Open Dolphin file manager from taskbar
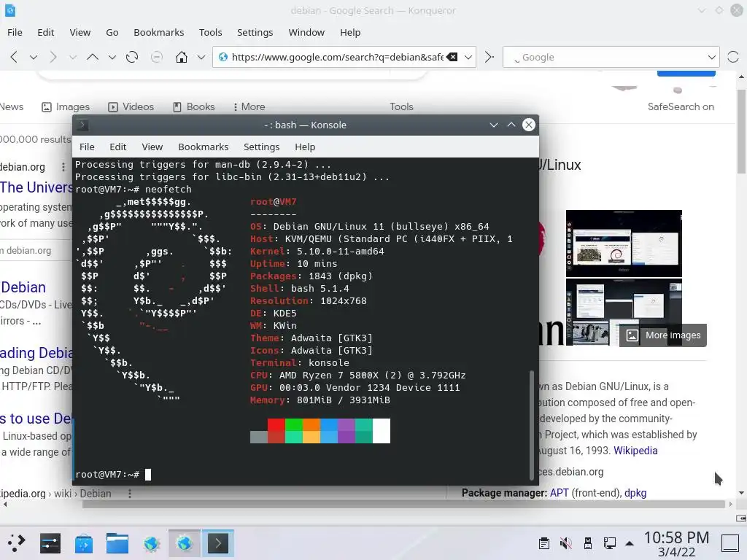 pos(117,542)
